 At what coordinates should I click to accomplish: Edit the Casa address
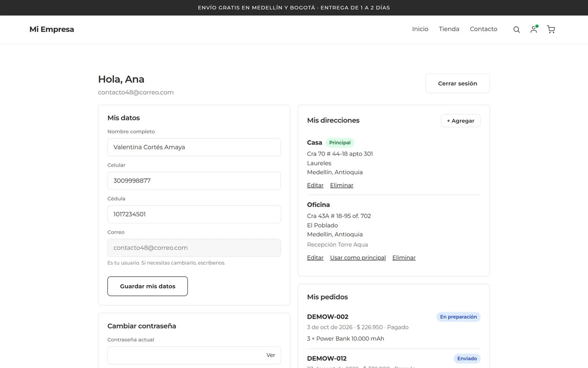click(x=315, y=185)
